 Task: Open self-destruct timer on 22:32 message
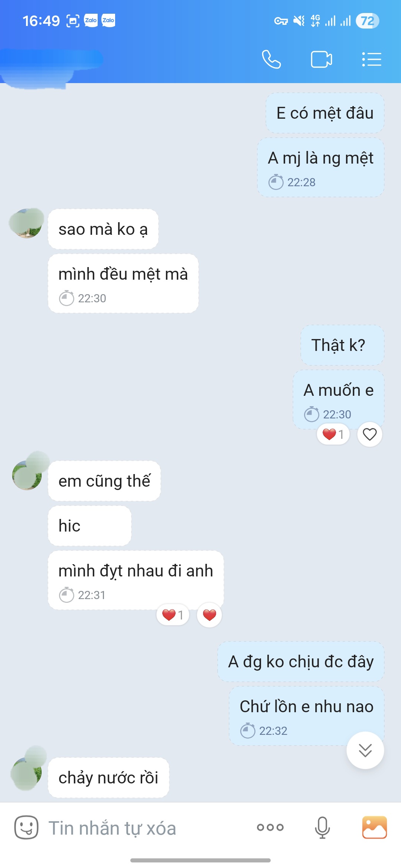point(248,731)
